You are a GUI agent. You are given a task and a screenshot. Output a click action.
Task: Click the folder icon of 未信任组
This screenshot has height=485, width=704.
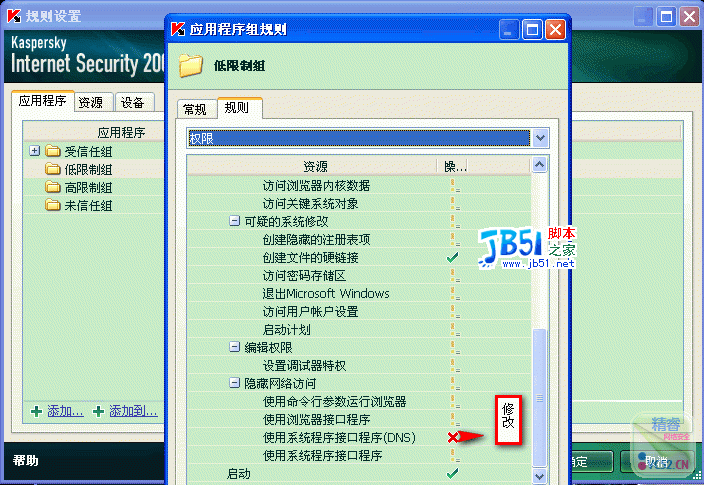tap(53, 205)
